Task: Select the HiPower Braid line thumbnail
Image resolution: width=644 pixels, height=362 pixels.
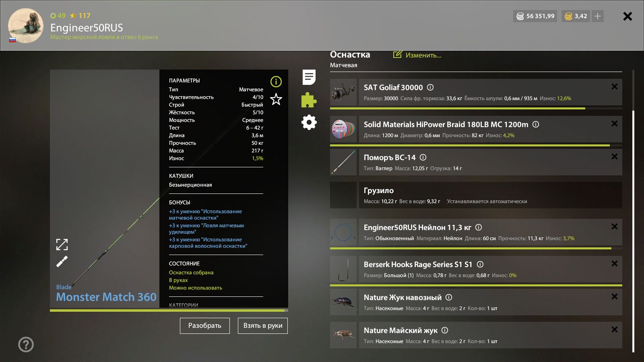Action: click(x=343, y=129)
